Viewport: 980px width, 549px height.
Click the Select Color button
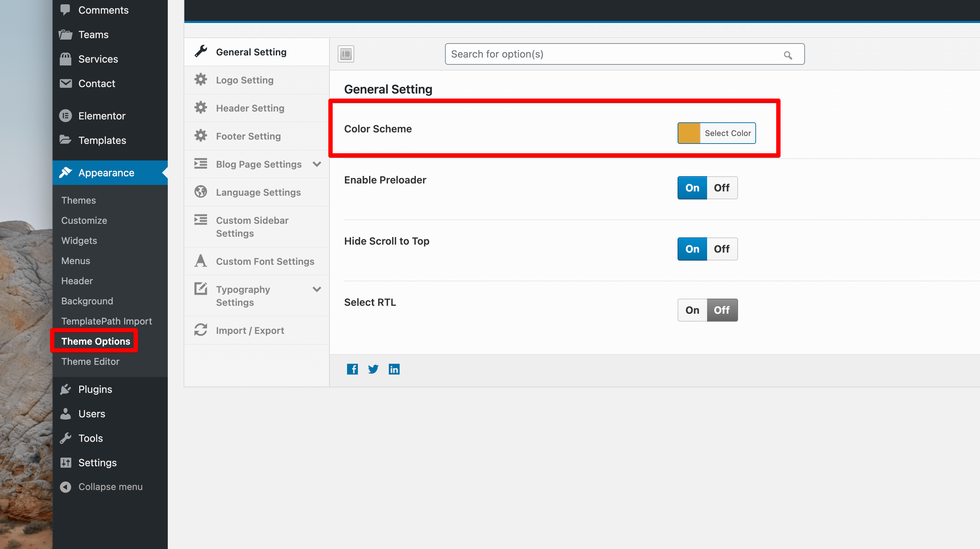727,133
